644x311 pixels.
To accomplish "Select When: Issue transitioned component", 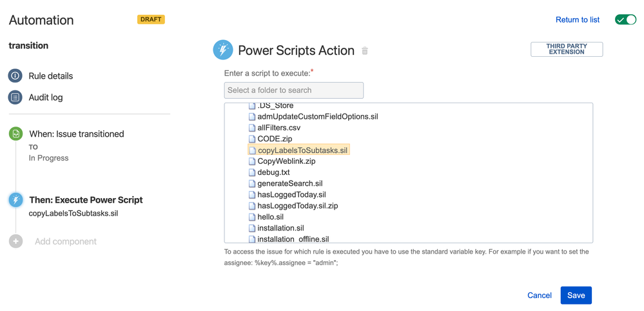I will tap(77, 134).
